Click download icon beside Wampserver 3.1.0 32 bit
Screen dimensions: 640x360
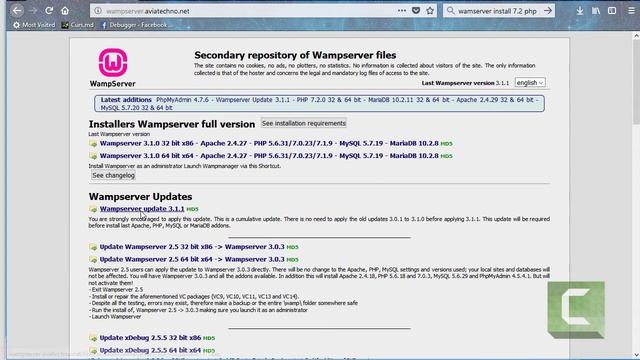(x=93, y=144)
